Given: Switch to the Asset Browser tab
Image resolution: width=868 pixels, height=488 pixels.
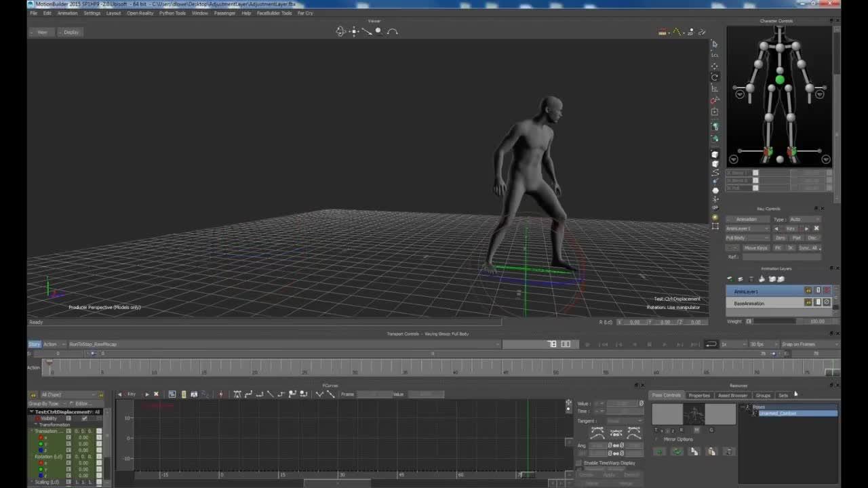Looking at the screenshot, I should click(x=732, y=395).
